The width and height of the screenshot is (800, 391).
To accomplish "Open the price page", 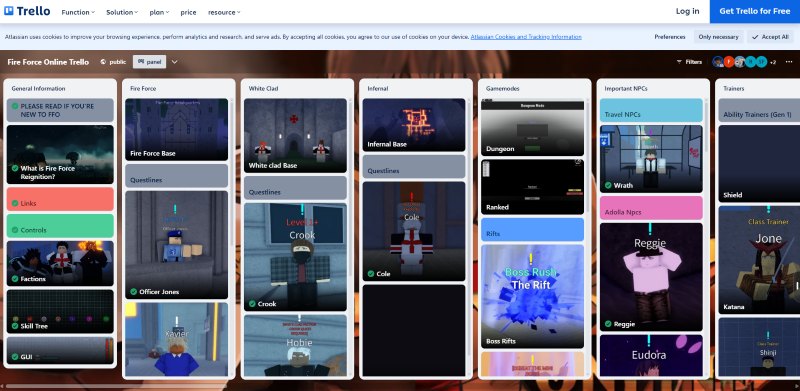I will pyautogui.click(x=188, y=12).
